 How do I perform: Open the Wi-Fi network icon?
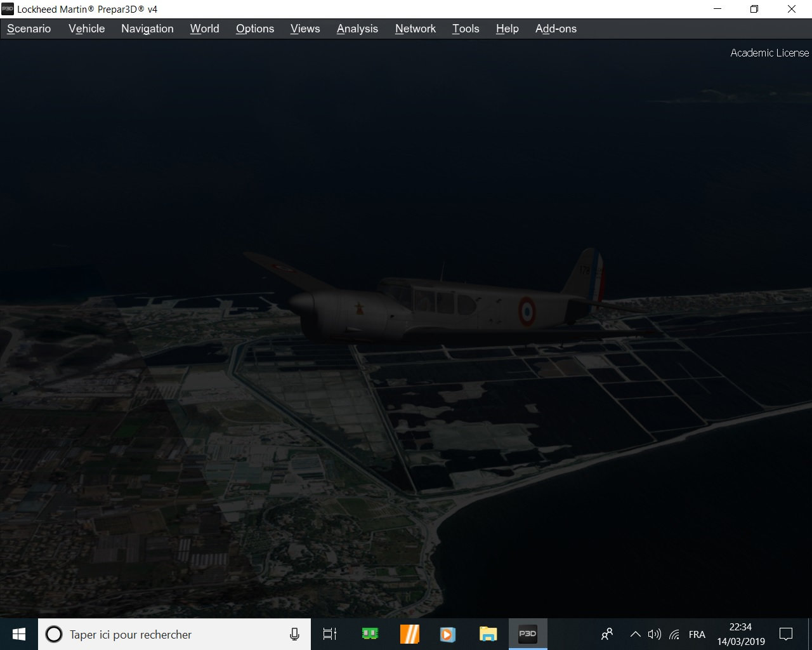click(x=674, y=634)
